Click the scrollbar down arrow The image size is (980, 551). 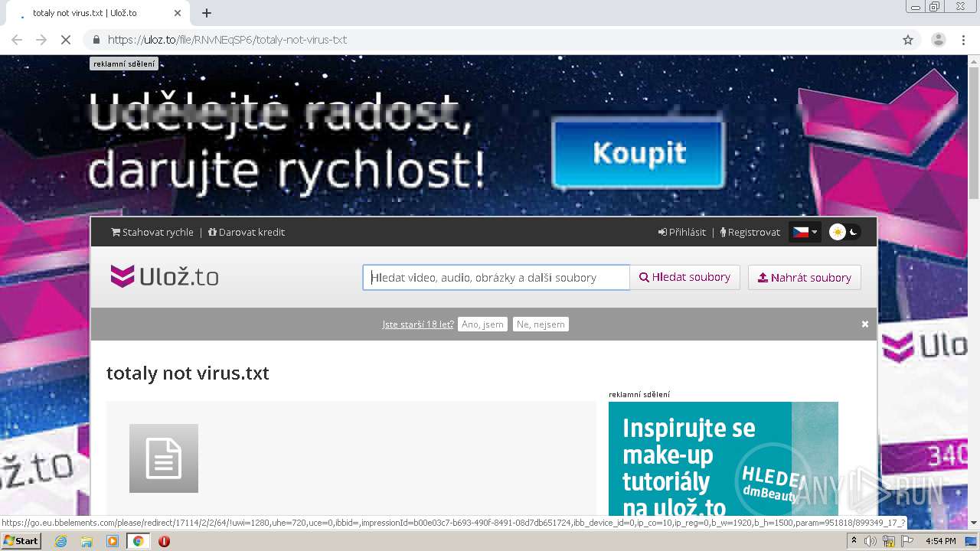(x=974, y=523)
